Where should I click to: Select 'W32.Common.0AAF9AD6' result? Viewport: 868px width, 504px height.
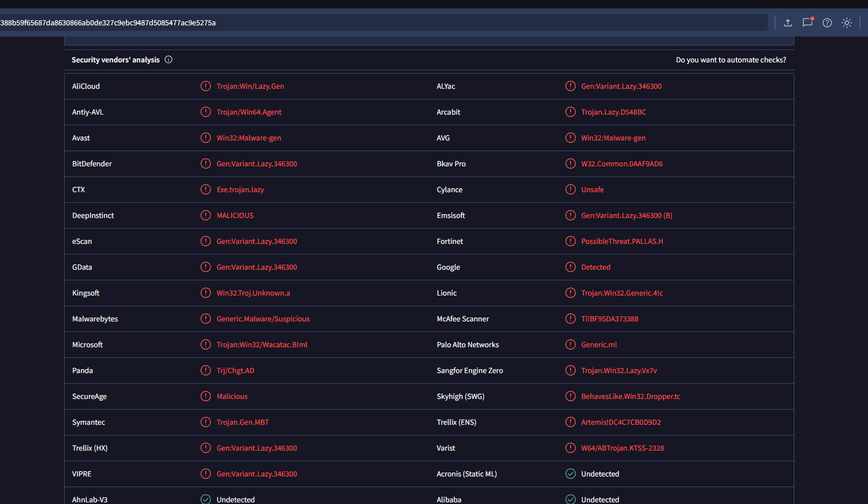point(622,164)
